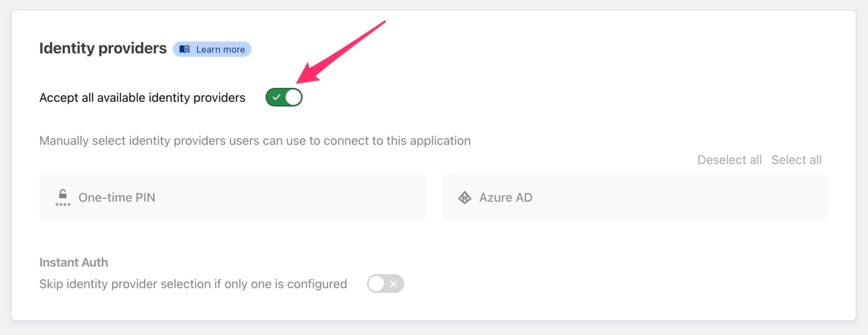Click the book icon in Learn more badge
The width and height of the screenshot is (868, 335).
(184, 49)
